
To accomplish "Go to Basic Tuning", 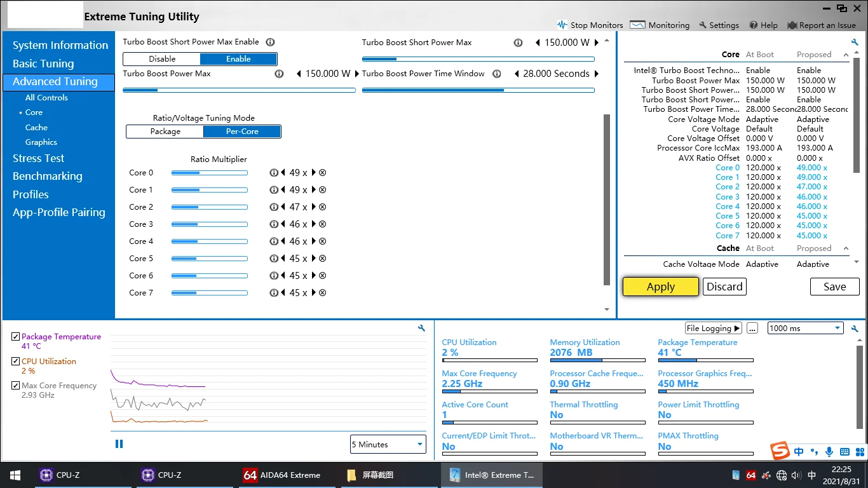I will coord(43,64).
